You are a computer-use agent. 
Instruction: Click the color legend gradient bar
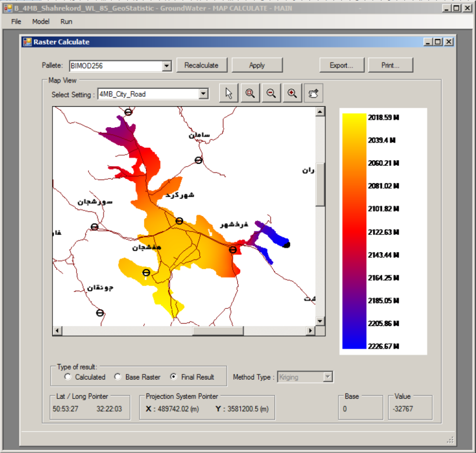click(x=354, y=231)
